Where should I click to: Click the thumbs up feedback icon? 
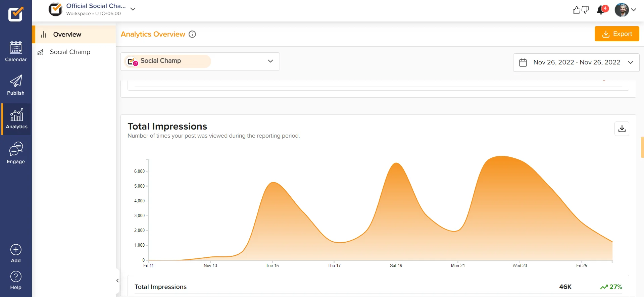(577, 10)
